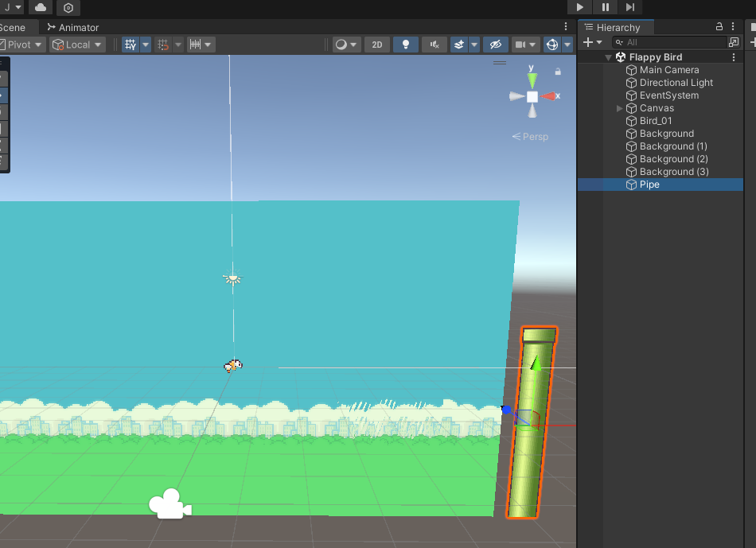This screenshot has width=756, height=548.
Task: Toggle scene lighting bulb button
Action: pos(406,45)
